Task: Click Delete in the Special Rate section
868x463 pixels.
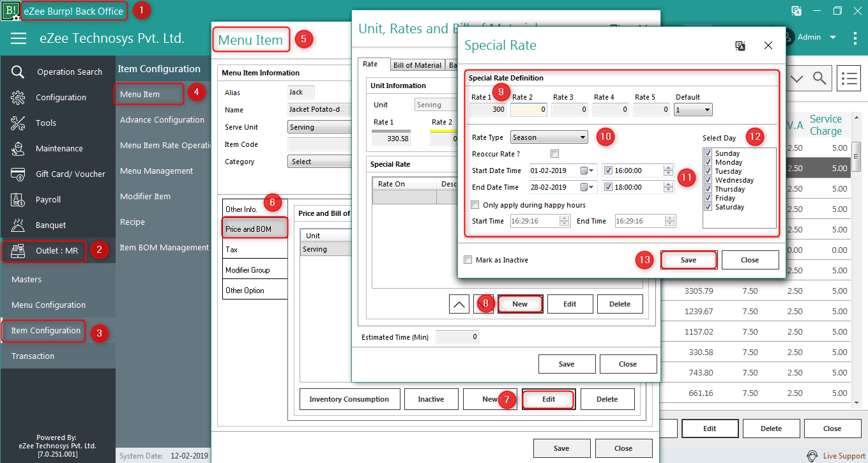Action: (x=620, y=304)
